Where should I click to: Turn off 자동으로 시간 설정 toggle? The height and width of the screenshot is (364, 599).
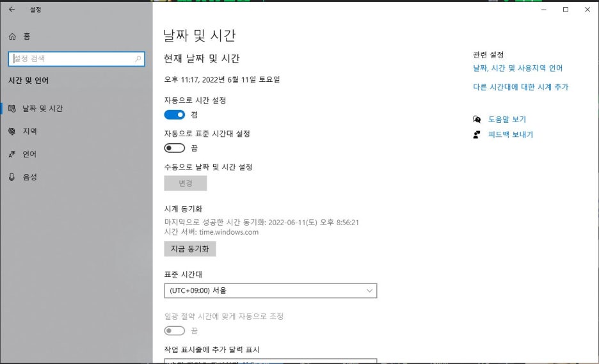point(175,115)
